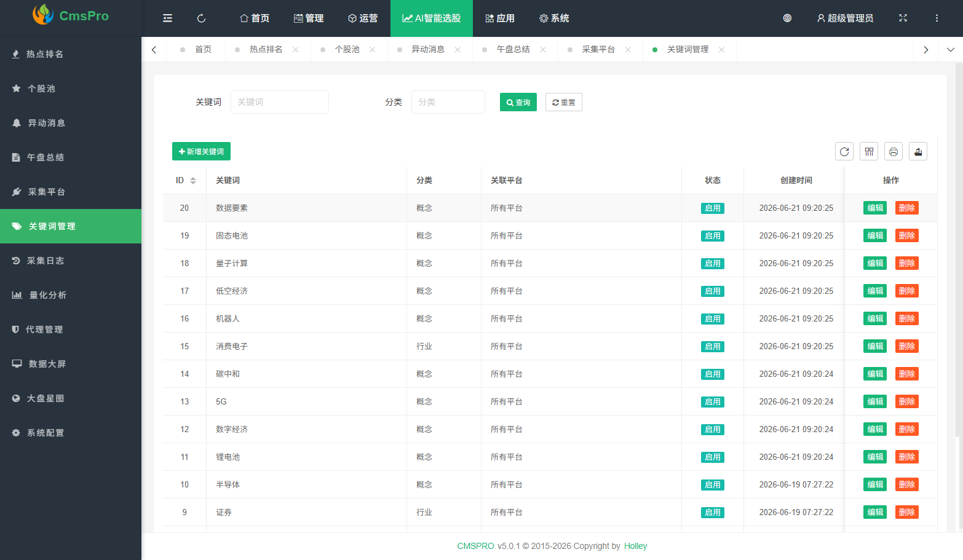Print the keyword table
Image resolution: width=963 pixels, height=560 pixels.
point(894,151)
